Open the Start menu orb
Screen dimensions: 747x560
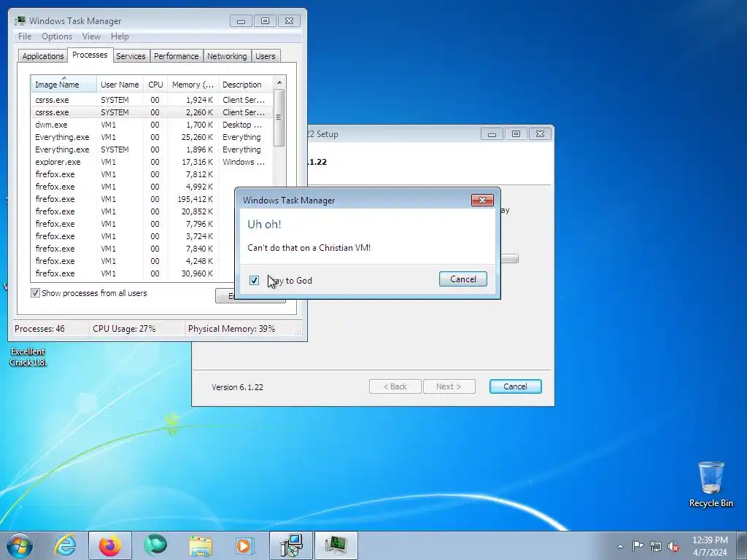[20, 545]
